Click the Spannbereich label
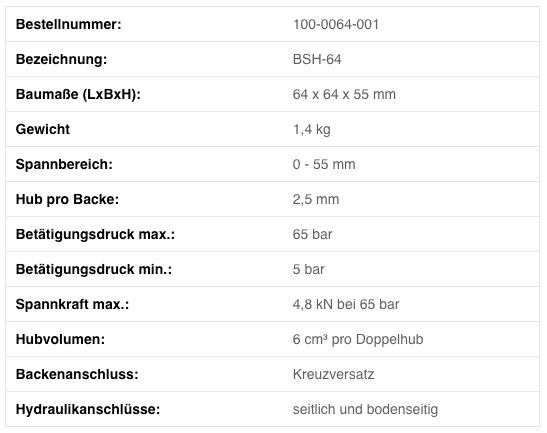 (x=64, y=164)
